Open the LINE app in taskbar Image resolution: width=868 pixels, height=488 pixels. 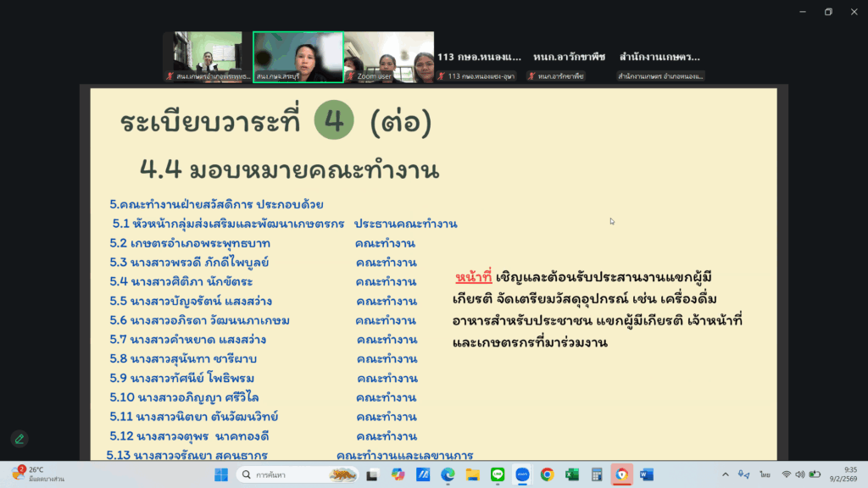498,474
